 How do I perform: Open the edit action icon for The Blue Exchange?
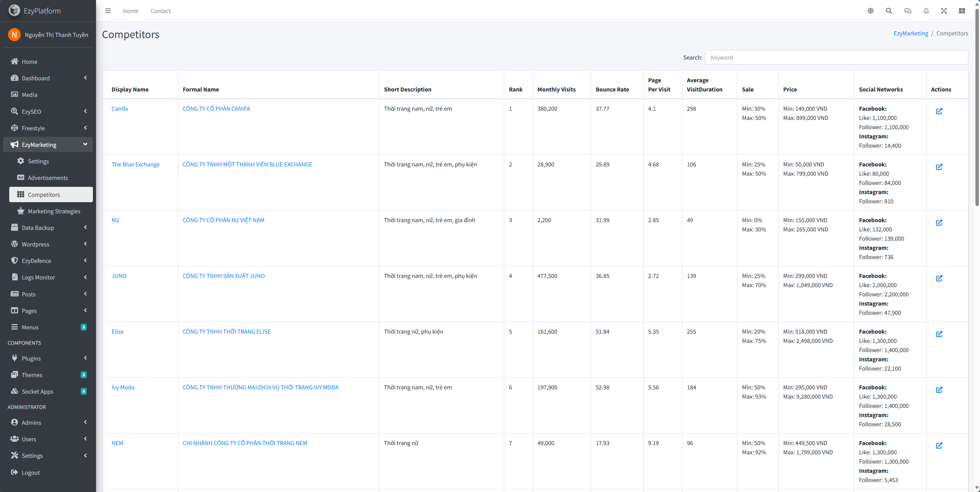click(x=939, y=167)
